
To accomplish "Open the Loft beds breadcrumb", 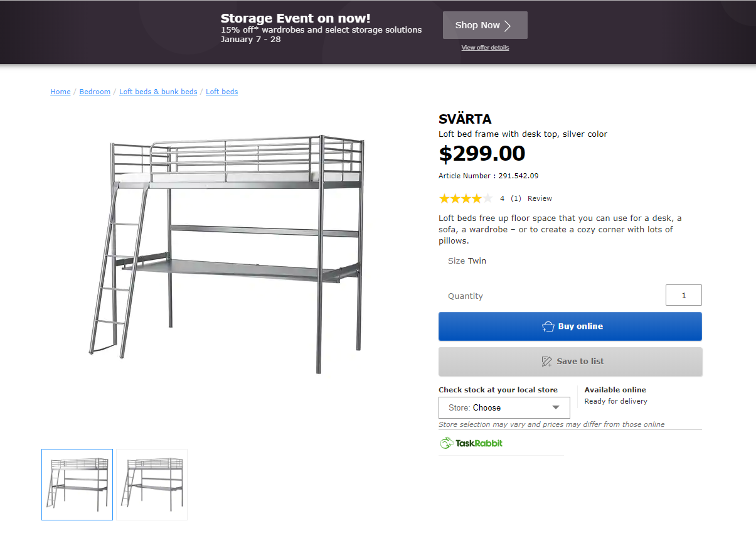I will (x=221, y=92).
